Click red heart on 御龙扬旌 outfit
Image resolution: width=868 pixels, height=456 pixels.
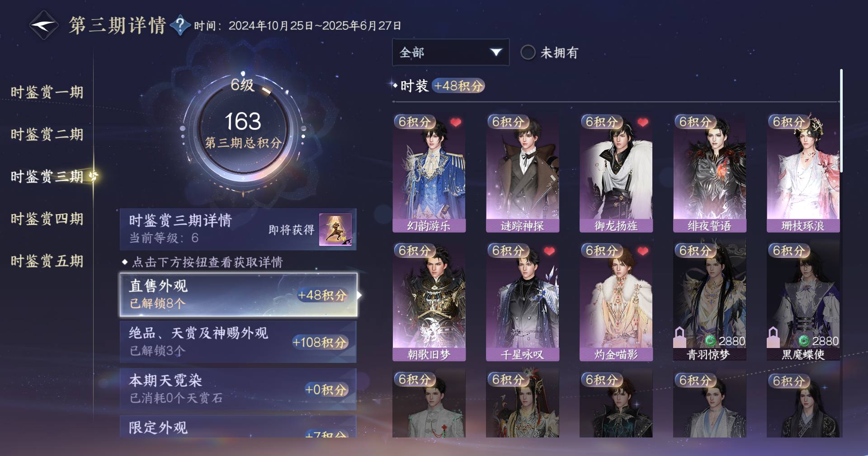click(x=643, y=122)
